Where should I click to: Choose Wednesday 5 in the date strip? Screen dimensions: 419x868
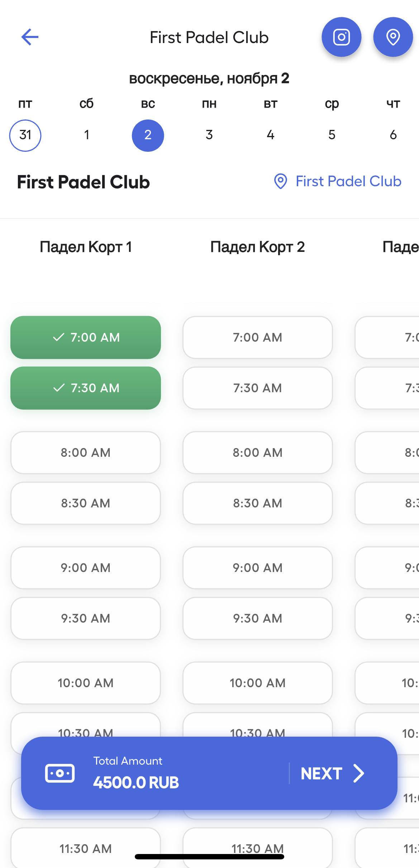[332, 135]
